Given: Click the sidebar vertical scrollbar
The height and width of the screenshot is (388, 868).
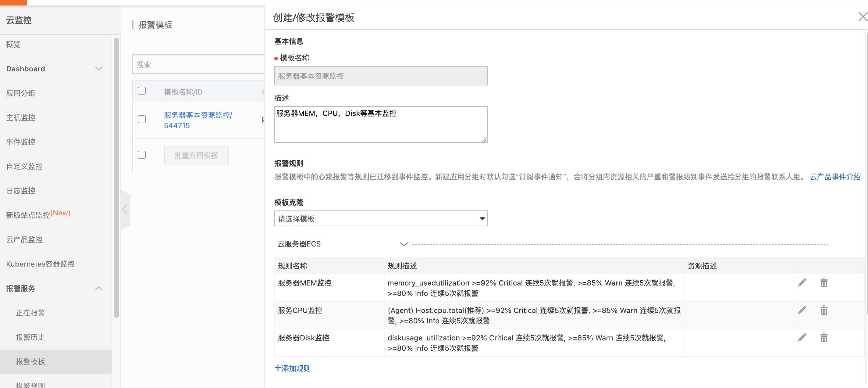Looking at the screenshot, I should (x=116, y=178).
